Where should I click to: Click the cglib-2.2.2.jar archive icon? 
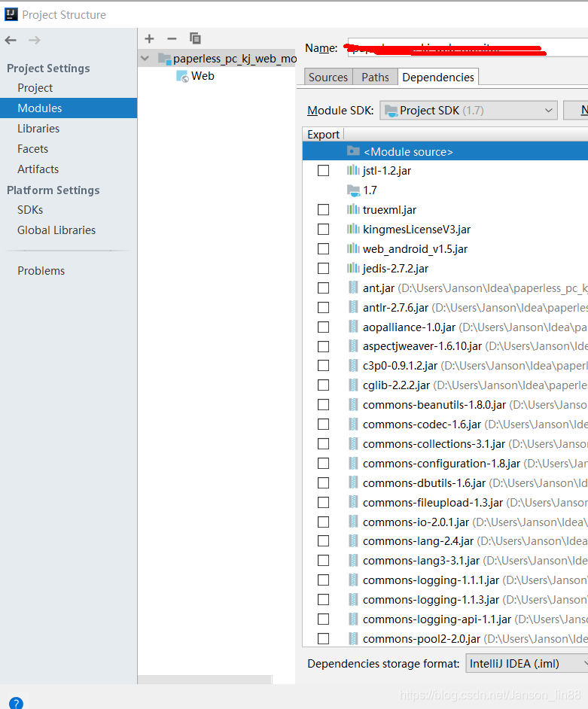(353, 385)
